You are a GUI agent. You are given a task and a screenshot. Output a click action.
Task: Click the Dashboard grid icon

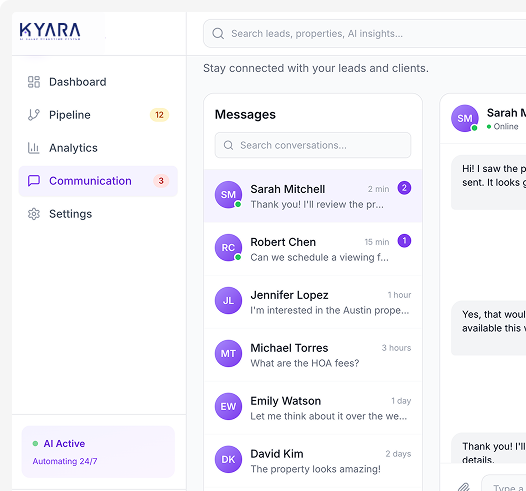pyautogui.click(x=34, y=82)
